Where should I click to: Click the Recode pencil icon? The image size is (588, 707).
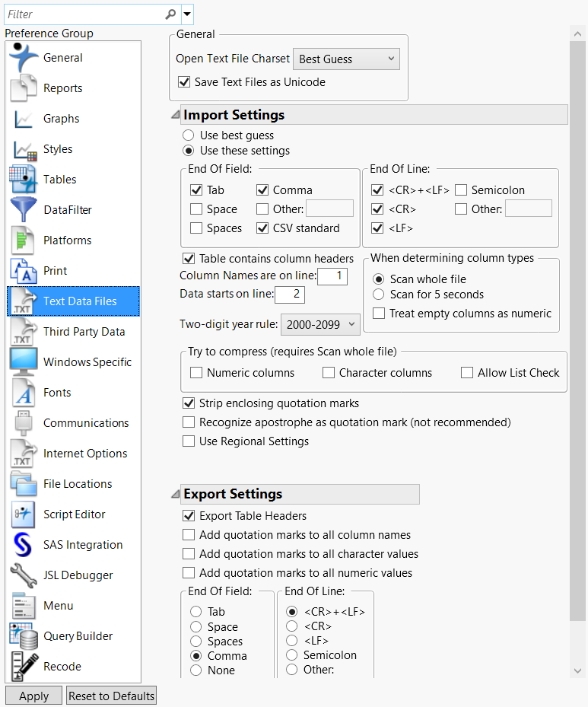tap(24, 667)
